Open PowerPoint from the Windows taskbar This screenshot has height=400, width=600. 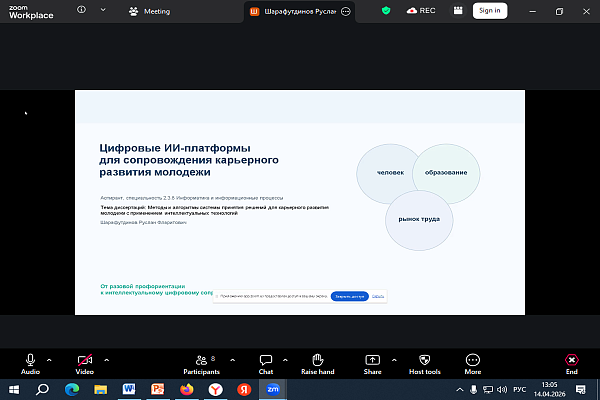point(157,388)
